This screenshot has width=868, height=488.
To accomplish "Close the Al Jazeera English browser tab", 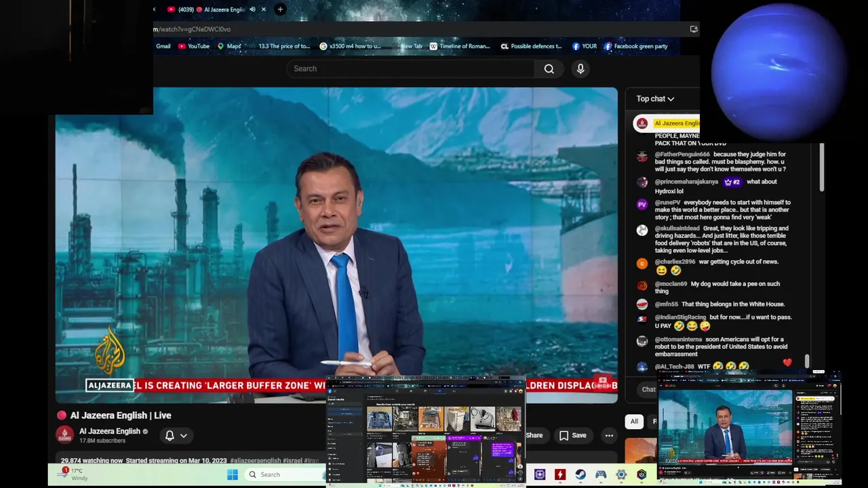I will pyautogui.click(x=264, y=9).
